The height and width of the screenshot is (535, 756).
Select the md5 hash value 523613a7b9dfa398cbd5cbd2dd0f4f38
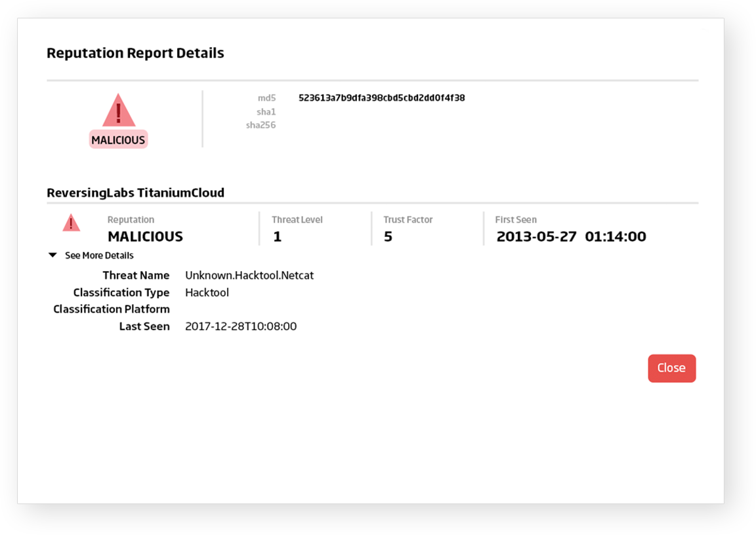(382, 98)
